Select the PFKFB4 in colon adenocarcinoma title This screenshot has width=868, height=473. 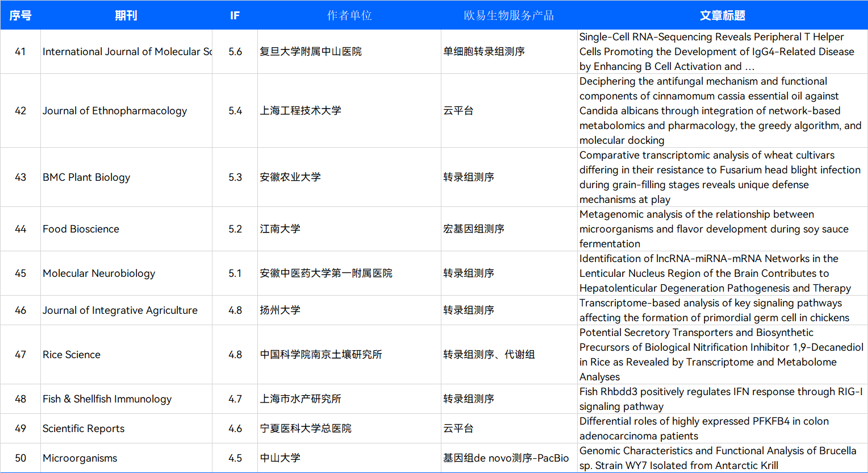coord(723,429)
